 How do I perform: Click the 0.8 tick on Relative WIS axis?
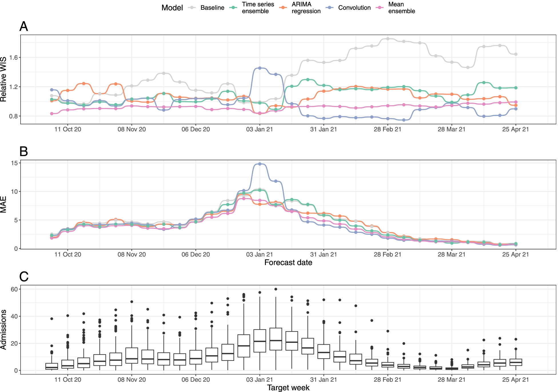(13, 116)
